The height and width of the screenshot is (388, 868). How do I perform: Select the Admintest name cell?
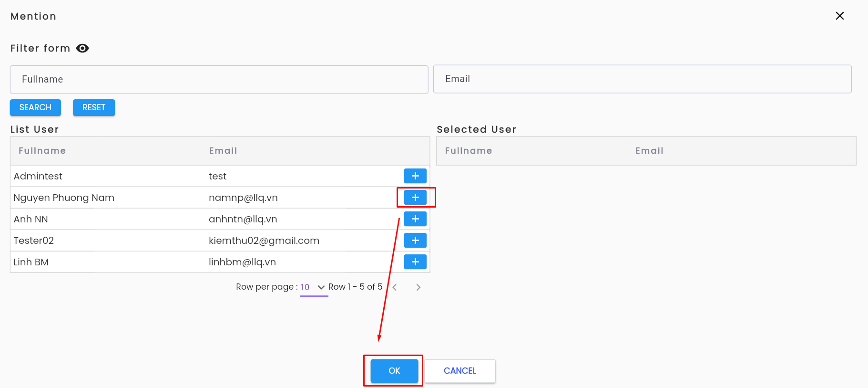(38, 176)
